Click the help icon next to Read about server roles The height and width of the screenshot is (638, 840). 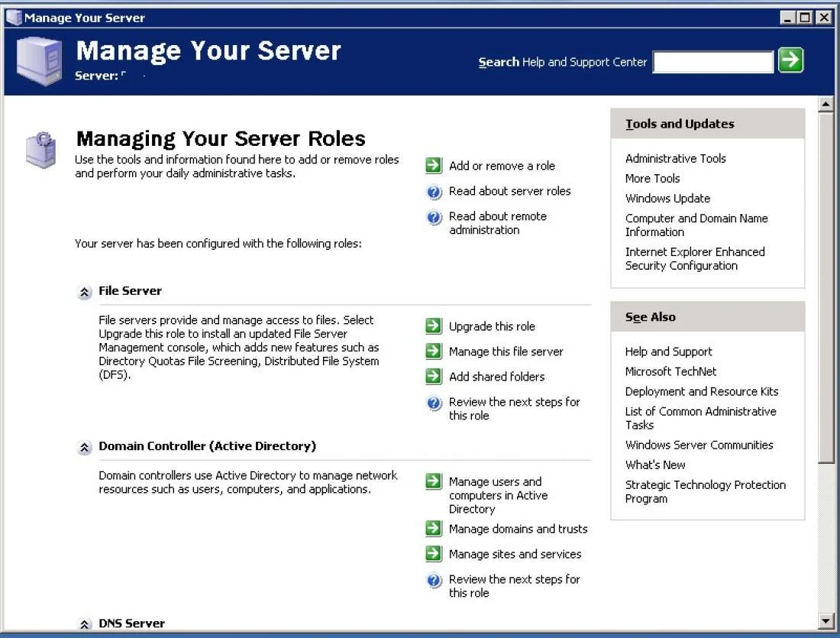[x=434, y=192]
